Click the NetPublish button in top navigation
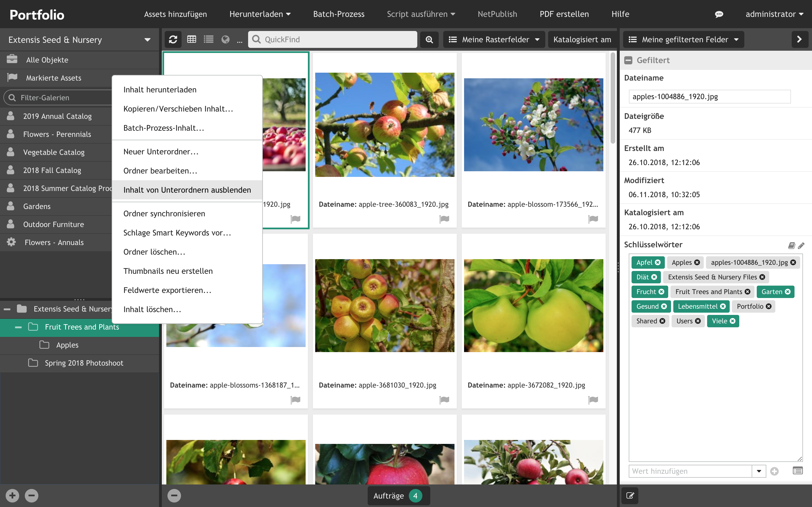The image size is (812, 507). coord(497,14)
